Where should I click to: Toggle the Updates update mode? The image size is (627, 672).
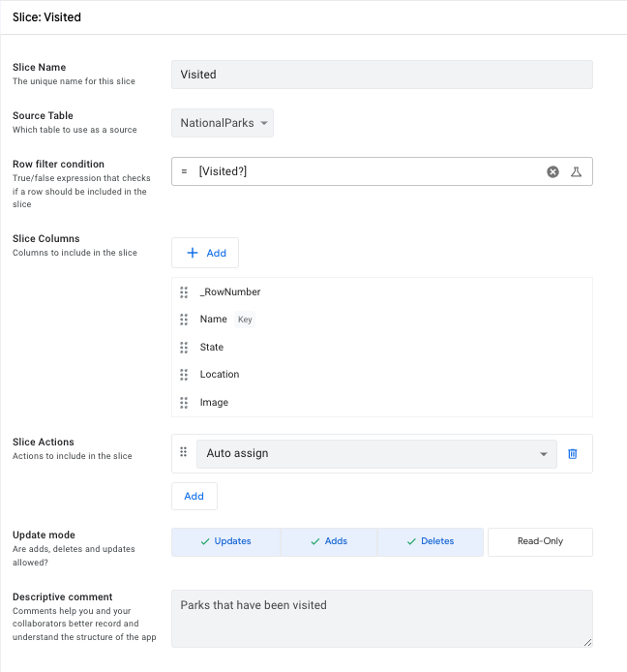pos(225,541)
